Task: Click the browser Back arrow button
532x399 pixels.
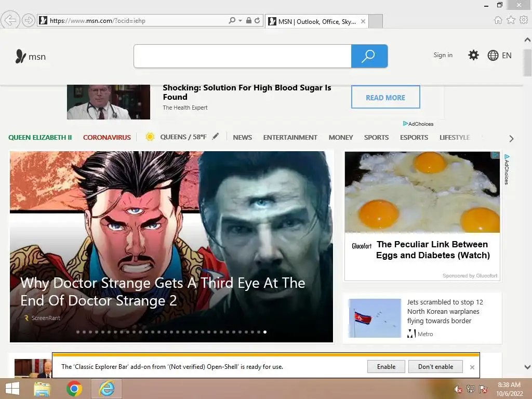Action: [x=10, y=20]
